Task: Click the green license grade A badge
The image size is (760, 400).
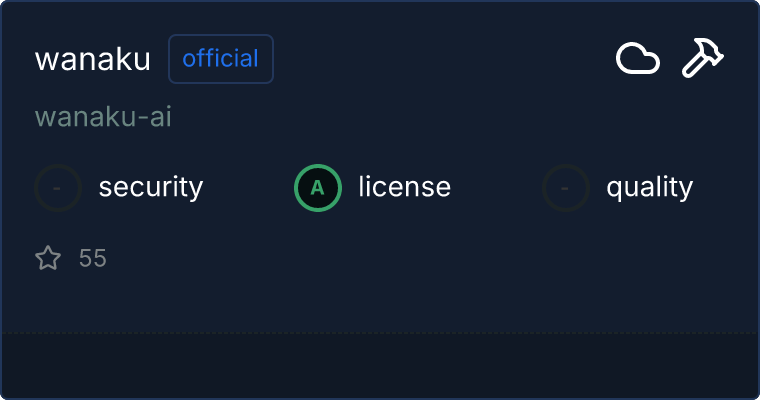Action: (x=318, y=188)
